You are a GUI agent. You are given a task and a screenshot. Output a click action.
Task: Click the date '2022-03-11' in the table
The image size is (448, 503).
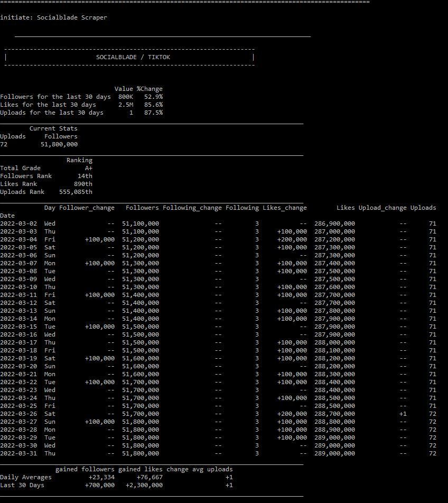[x=18, y=295]
